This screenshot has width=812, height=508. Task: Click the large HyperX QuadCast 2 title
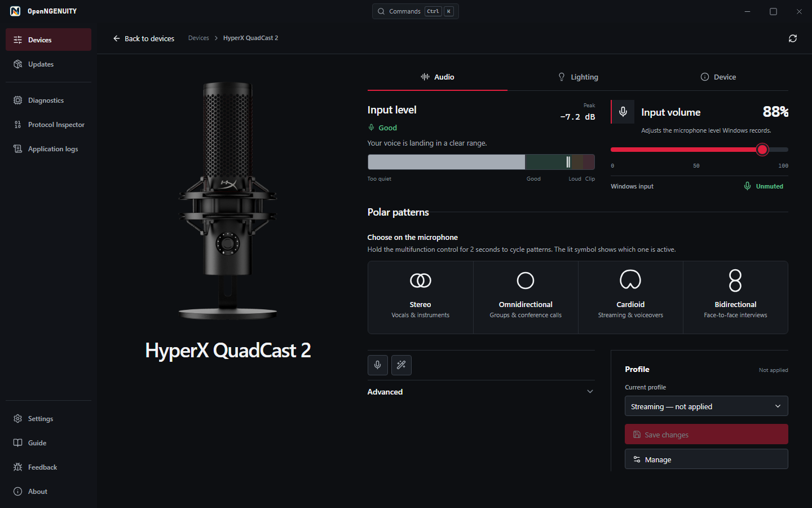pos(228,351)
